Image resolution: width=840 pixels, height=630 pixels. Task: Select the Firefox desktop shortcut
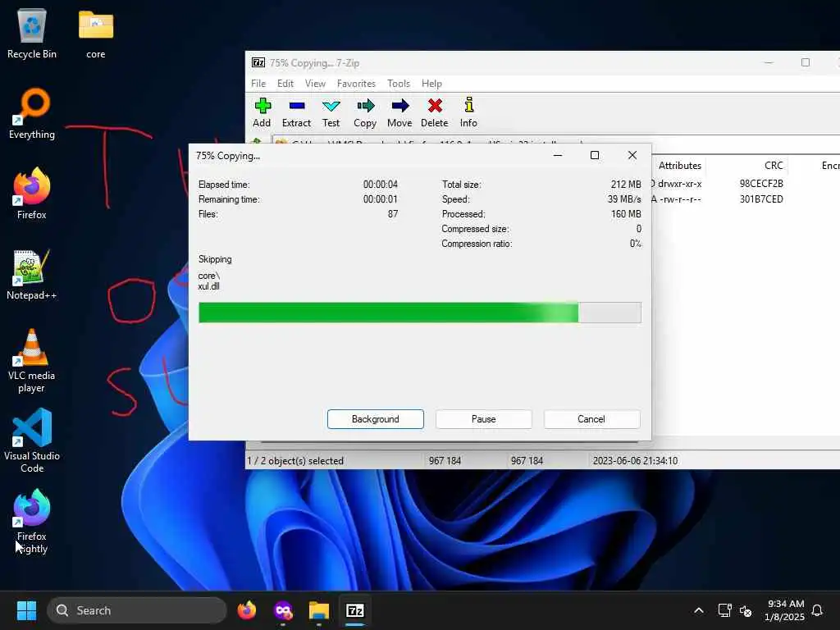[32, 194]
